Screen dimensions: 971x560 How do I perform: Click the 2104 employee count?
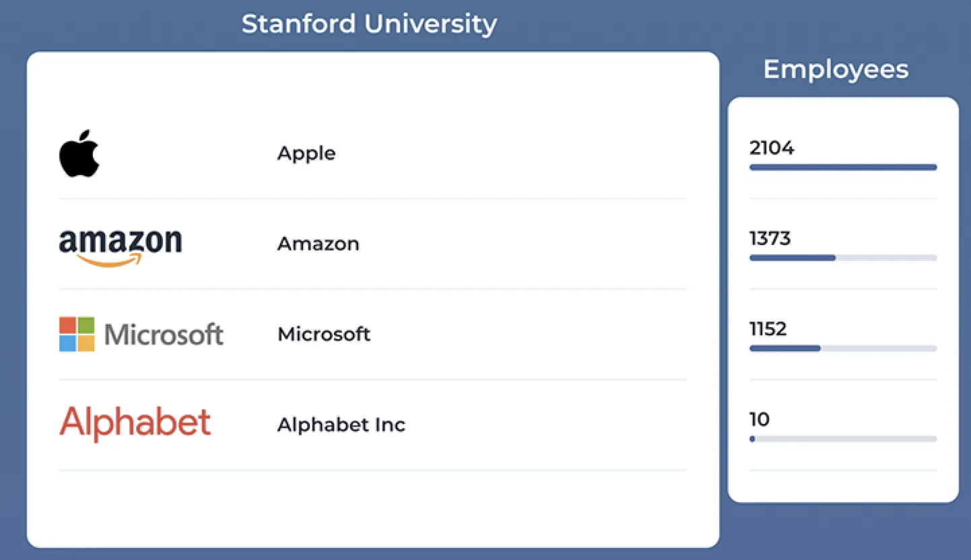pyautogui.click(x=772, y=148)
